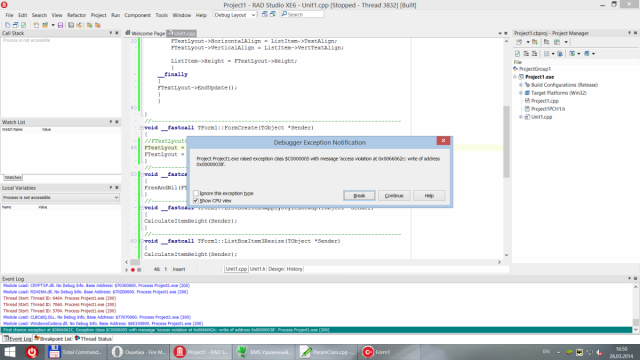Click the Save All toolbar icon
This screenshot has width=640, height=360.
pos(71,25)
